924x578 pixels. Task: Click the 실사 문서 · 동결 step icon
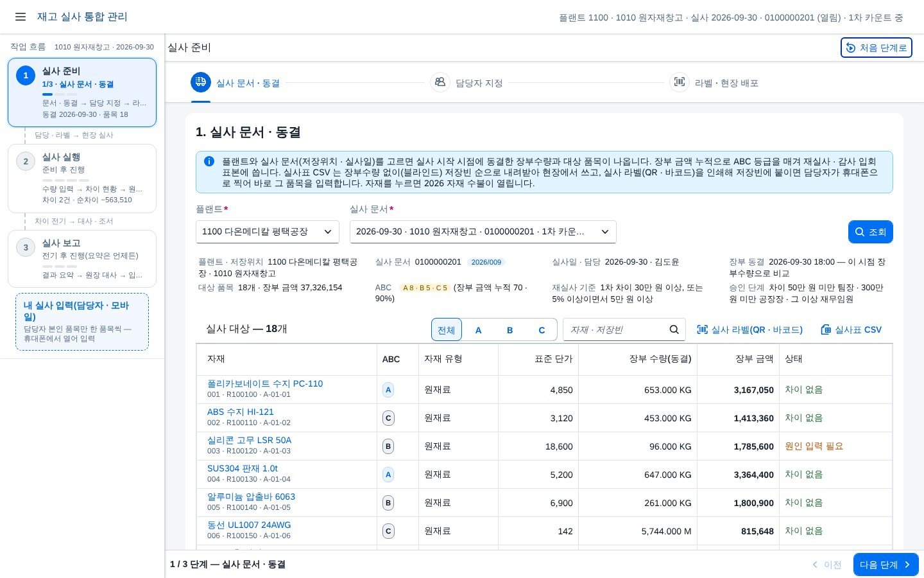(201, 82)
